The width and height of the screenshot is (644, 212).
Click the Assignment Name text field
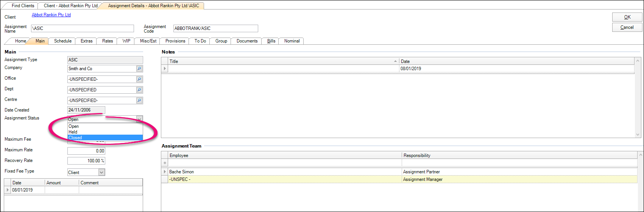(82, 28)
